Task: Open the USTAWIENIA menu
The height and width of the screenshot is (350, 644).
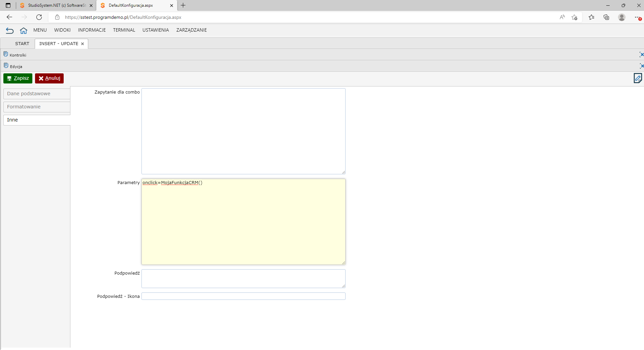Action: 156,30
